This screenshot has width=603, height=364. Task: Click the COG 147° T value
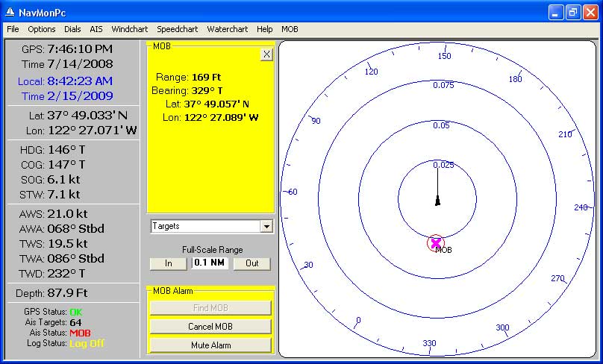click(x=66, y=165)
